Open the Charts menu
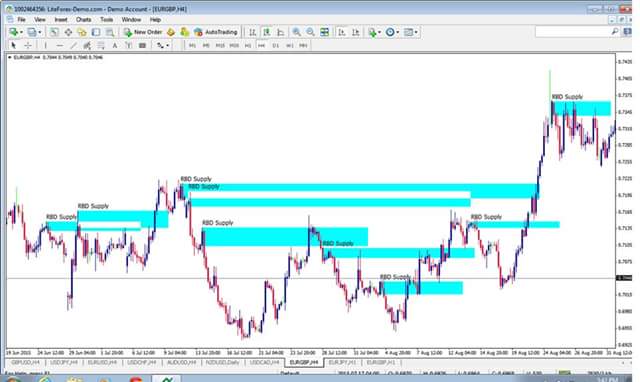640x382 pixels. pyautogui.click(x=84, y=20)
